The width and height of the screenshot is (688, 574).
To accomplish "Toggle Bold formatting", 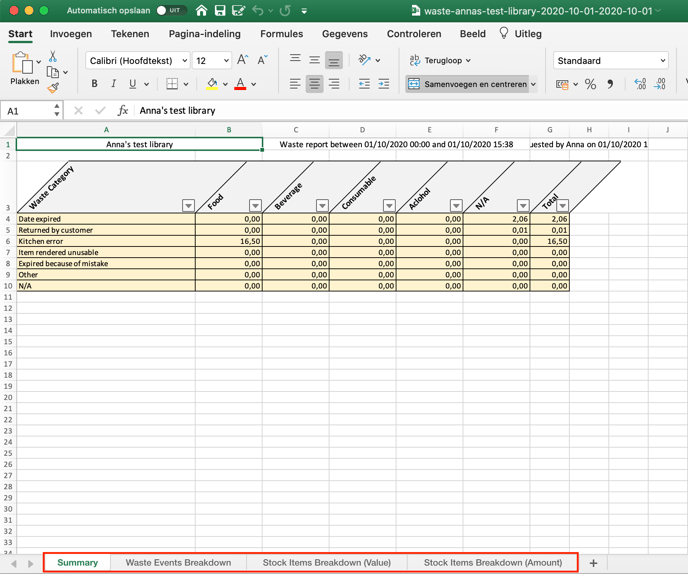I will pyautogui.click(x=94, y=84).
